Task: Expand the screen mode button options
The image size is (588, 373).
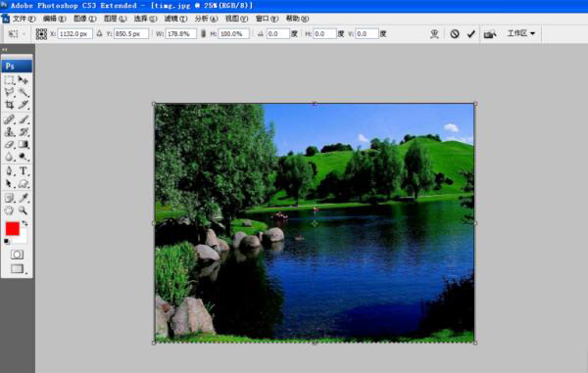Action: [x=18, y=269]
